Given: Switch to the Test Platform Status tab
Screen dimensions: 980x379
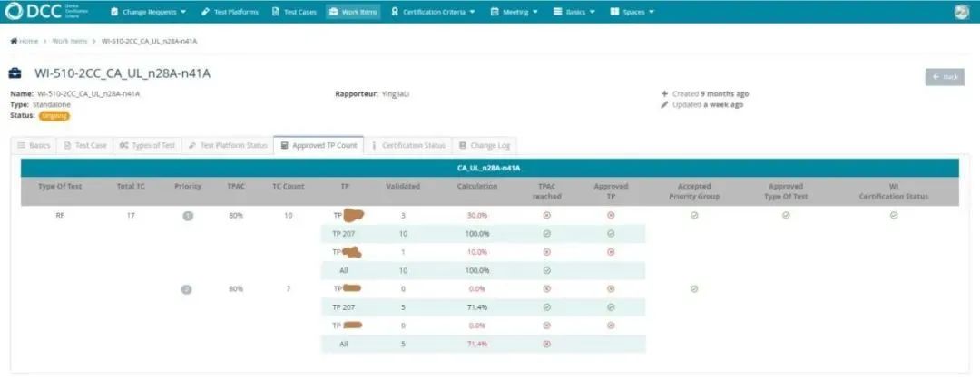Looking at the screenshot, I should (x=227, y=145).
